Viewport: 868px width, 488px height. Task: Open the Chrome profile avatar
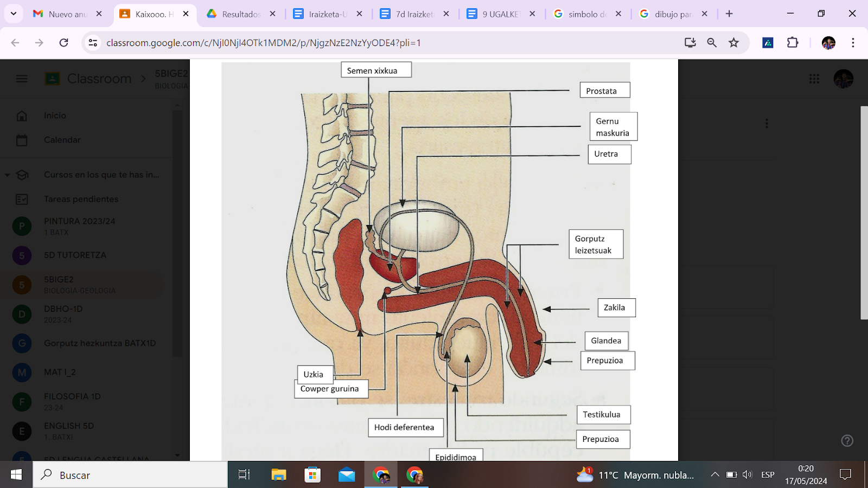click(828, 42)
